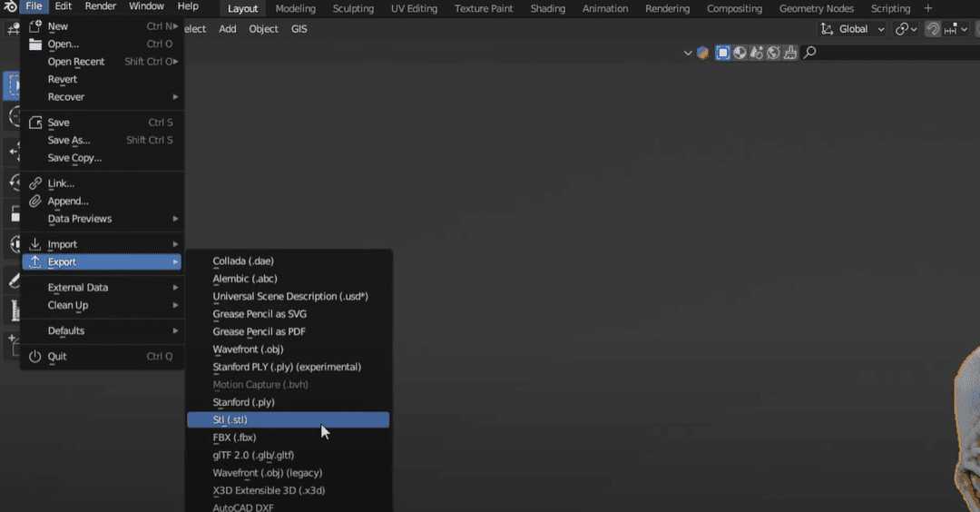Image resolution: width=980 pixels, height=512 pixels.
Task: Click the object shapes filter icon
Action: (x=757, y=53)
